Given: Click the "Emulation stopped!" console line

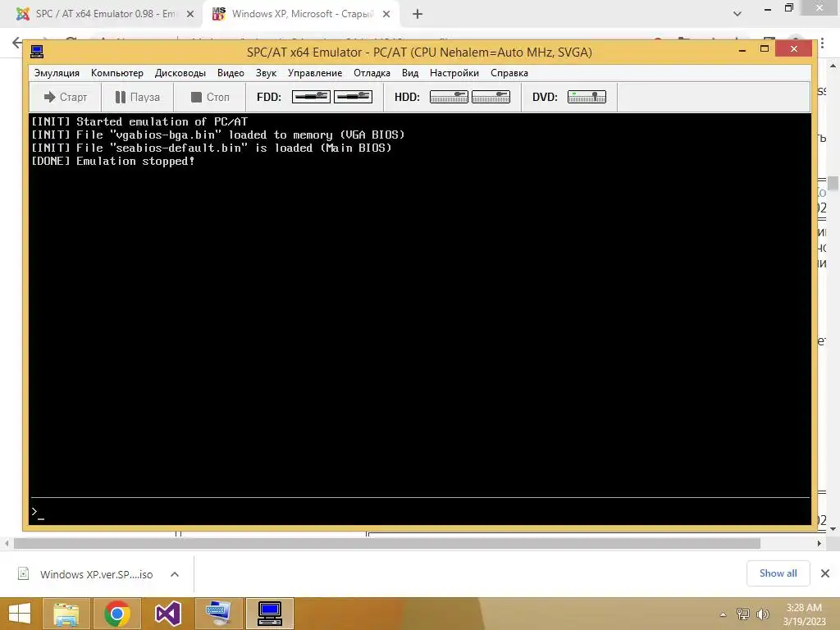Looking at the screenshot, I should [x=113, y=162].
